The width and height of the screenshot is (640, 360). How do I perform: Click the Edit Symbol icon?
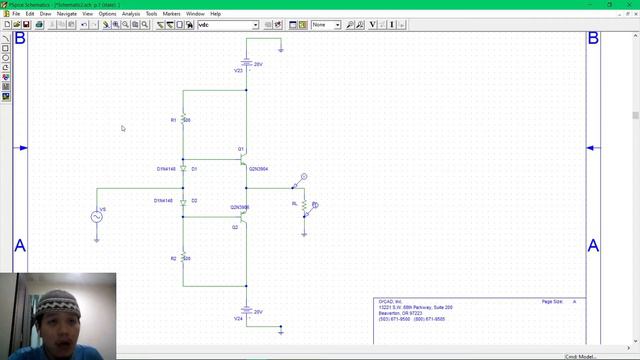pyautogui.click(x=278, y=25)
